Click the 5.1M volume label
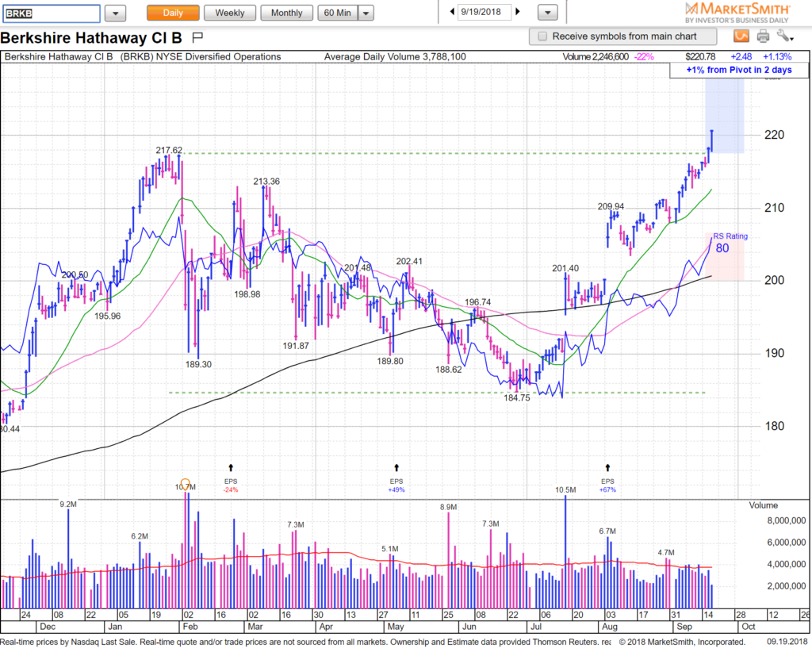 coord(390,549)
